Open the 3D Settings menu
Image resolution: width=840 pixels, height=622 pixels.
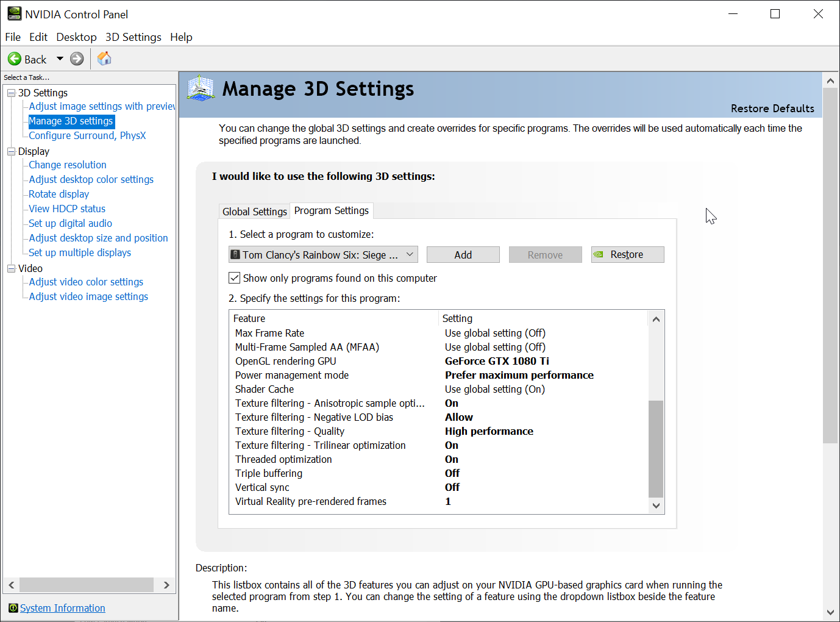133,37
